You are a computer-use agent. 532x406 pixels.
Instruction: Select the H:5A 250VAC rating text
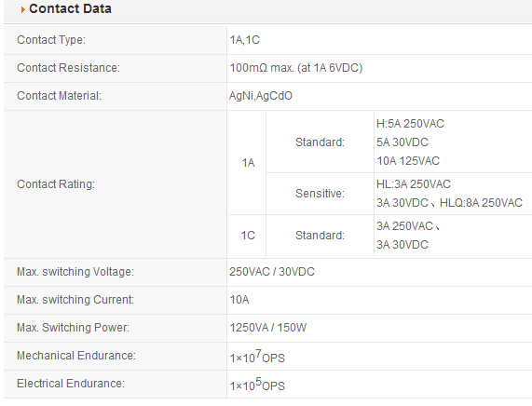point(410,124)
